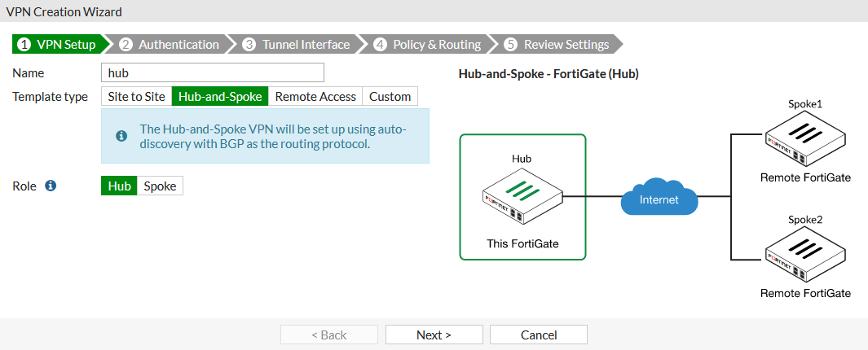
Task: Go to the Authentication wizard step
Action: click(170, 44)
